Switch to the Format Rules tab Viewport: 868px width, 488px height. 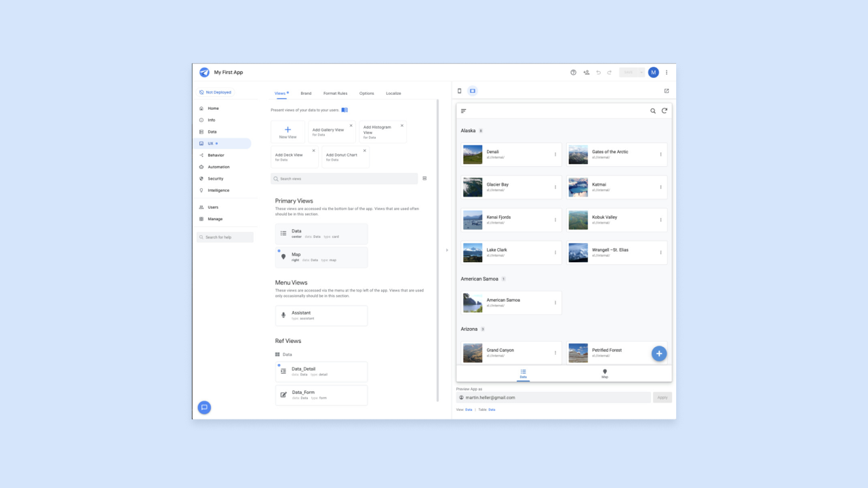coord(335,93)
